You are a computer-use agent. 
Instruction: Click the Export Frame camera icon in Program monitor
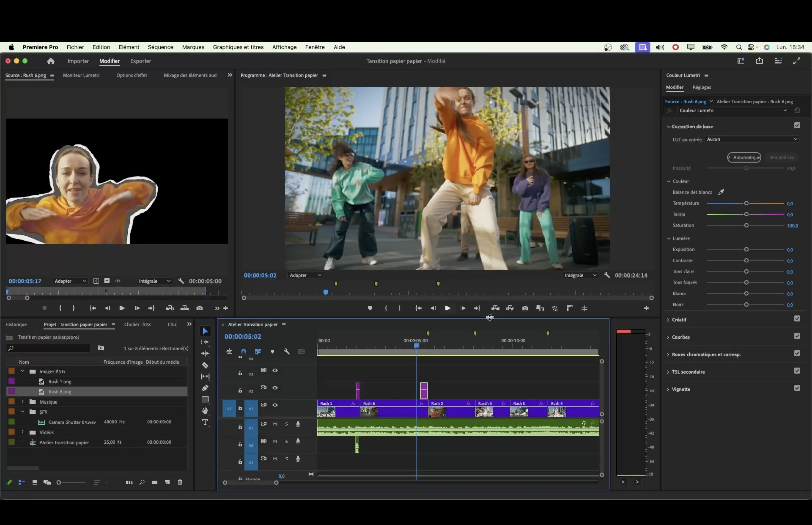(x=525, y=308)
